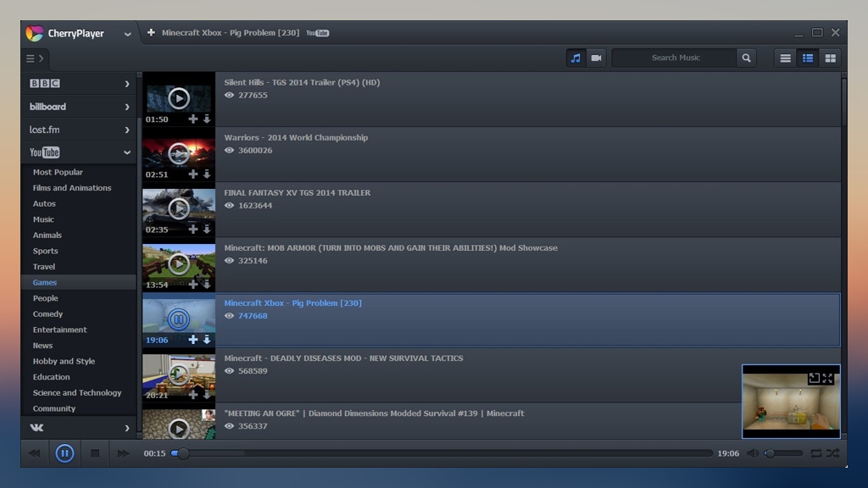
Task: Stop playback
Action: tap(95, 454)
